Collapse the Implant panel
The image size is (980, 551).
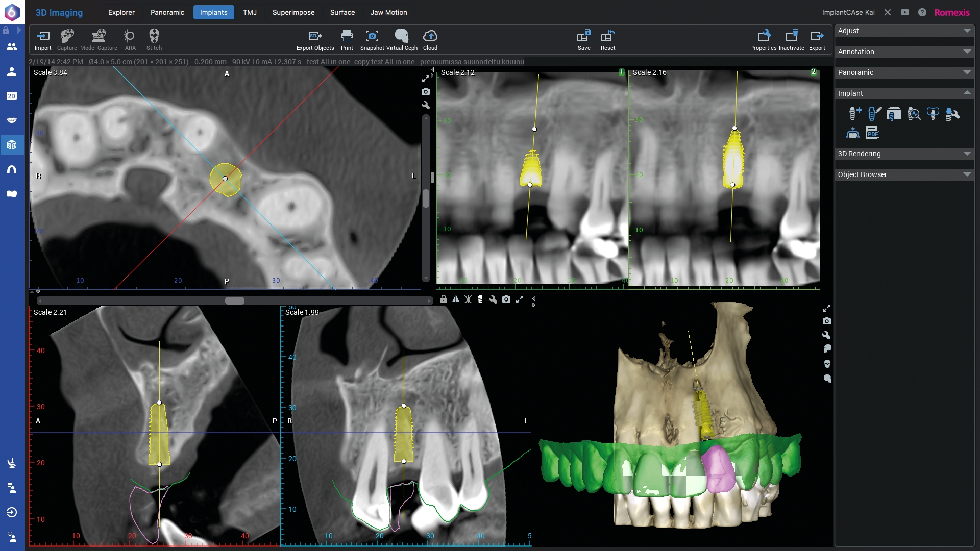pos(968,93)
